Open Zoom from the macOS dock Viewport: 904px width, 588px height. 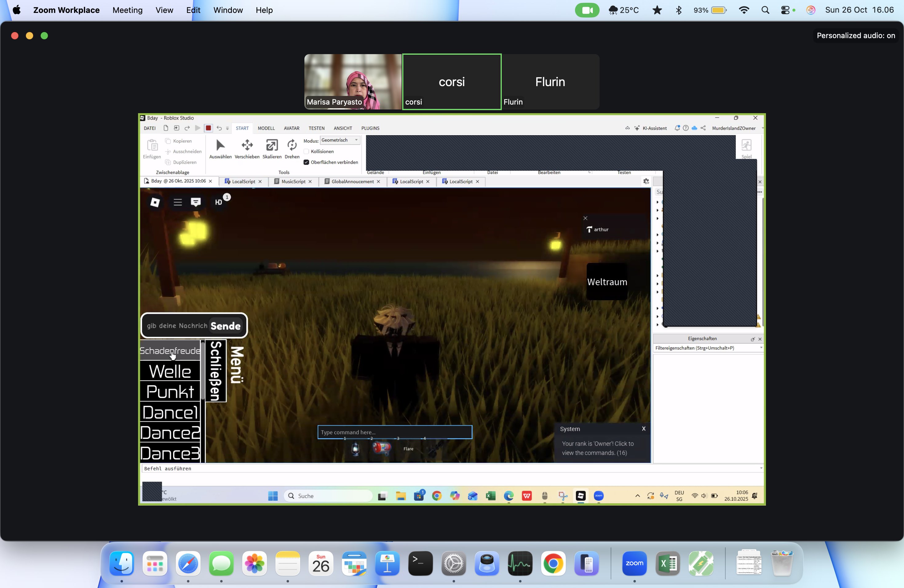pos(634,563)
